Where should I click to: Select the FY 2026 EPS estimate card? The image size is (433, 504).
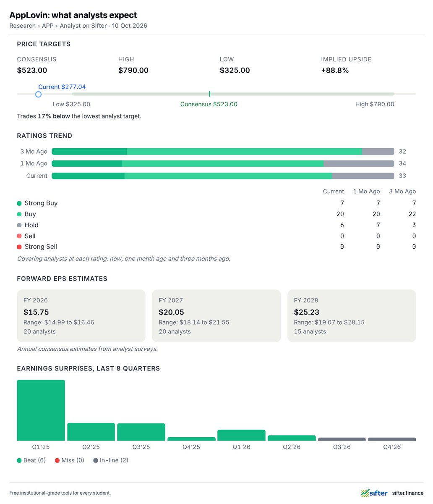pos(81,316)
